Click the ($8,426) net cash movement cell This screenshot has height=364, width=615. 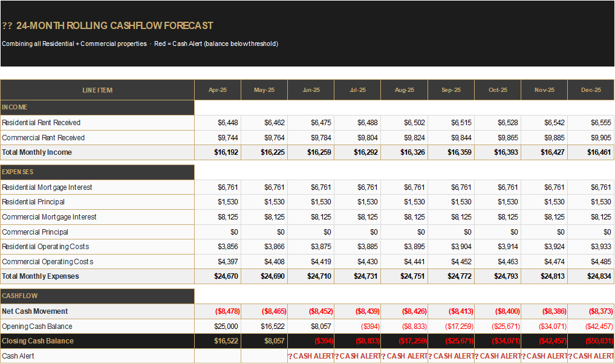405,311
